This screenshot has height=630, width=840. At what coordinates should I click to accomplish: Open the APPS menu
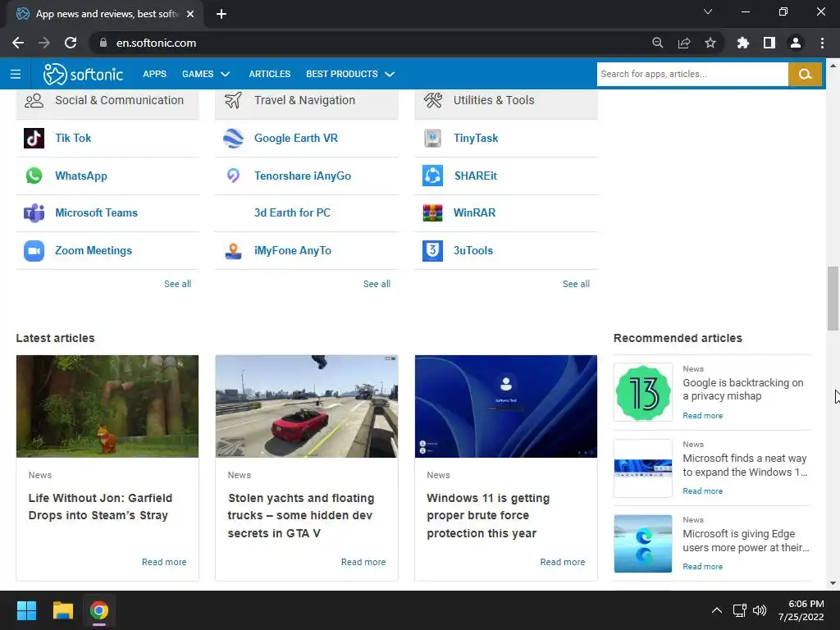(x=154, y=74)
